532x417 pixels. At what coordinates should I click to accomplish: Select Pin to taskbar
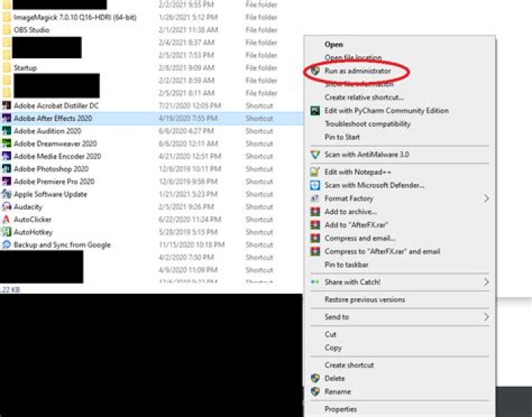tap(347, 264)
